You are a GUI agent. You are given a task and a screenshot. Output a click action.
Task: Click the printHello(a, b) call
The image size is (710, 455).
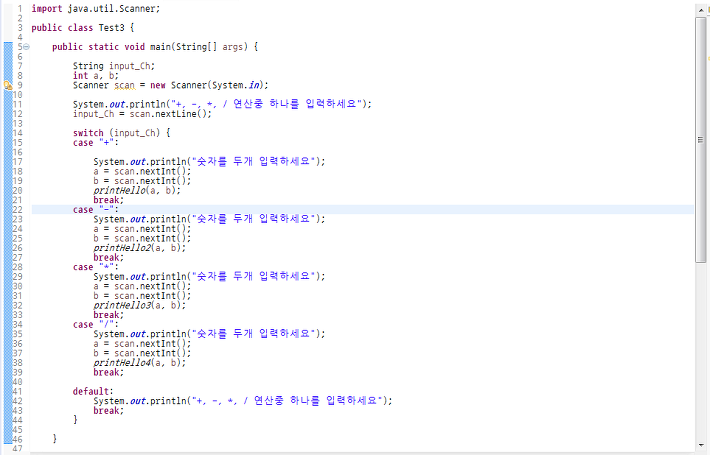pyautogui.click(x=137, y=190)
